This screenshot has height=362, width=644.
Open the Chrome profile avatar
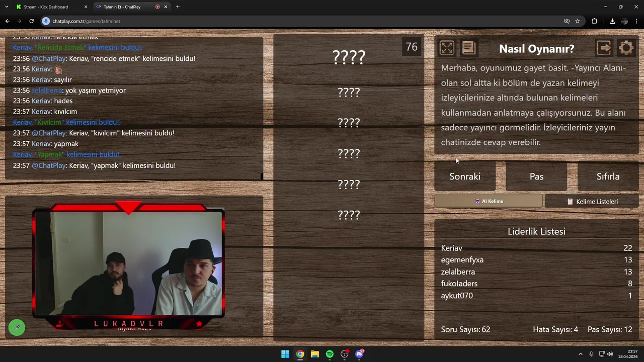coord(624,21)
